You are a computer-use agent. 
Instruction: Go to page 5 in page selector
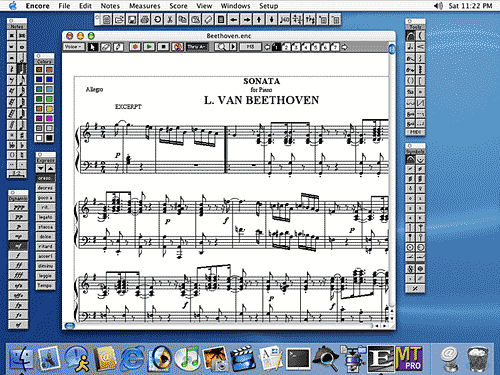316,47
